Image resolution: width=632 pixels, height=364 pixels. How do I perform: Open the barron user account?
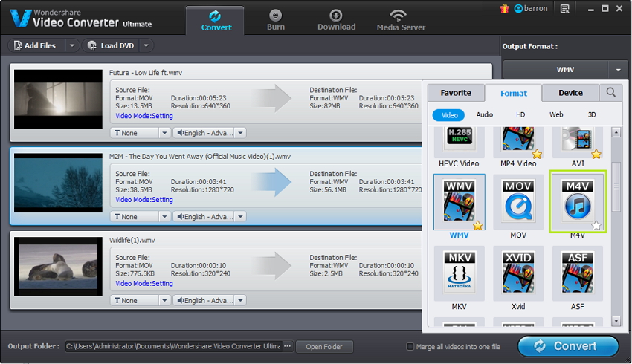(x=531, y=8)
